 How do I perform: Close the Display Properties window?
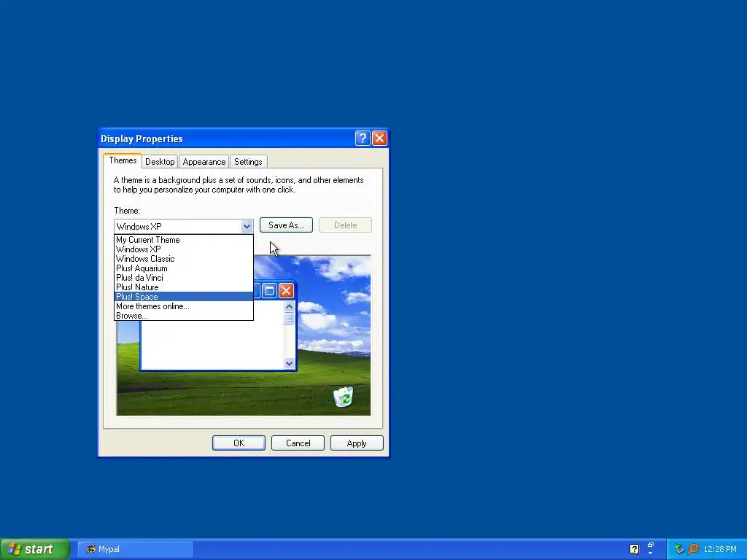tap(379, 138)
